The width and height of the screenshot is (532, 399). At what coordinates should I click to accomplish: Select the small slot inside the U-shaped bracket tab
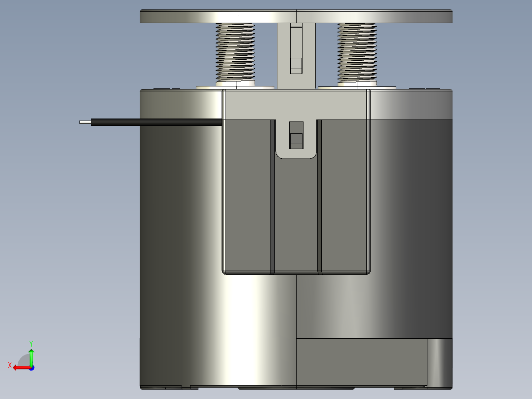pyautogui.click(x=296, y=135)
